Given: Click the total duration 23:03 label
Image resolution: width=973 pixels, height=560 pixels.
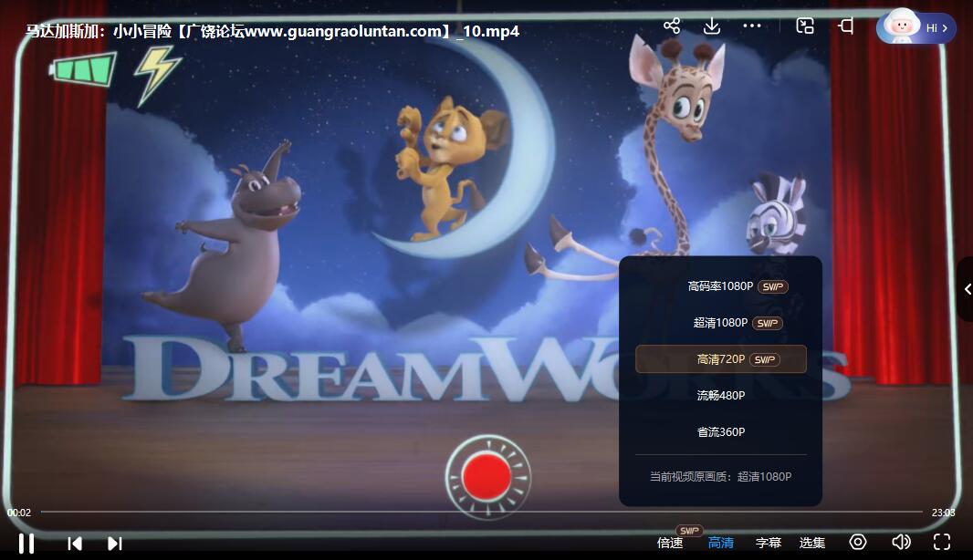Looking at the screenshot, I should click(943, 513).
